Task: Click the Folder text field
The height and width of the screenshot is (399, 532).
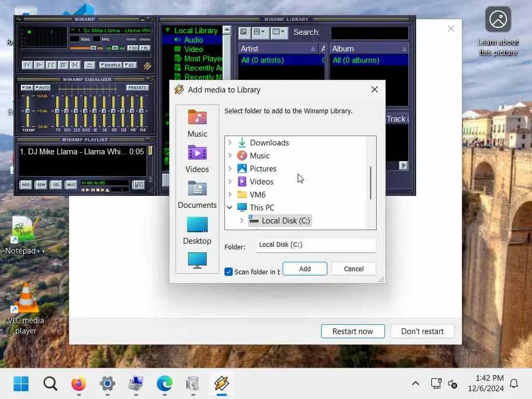Action: (x=316, y=245)
